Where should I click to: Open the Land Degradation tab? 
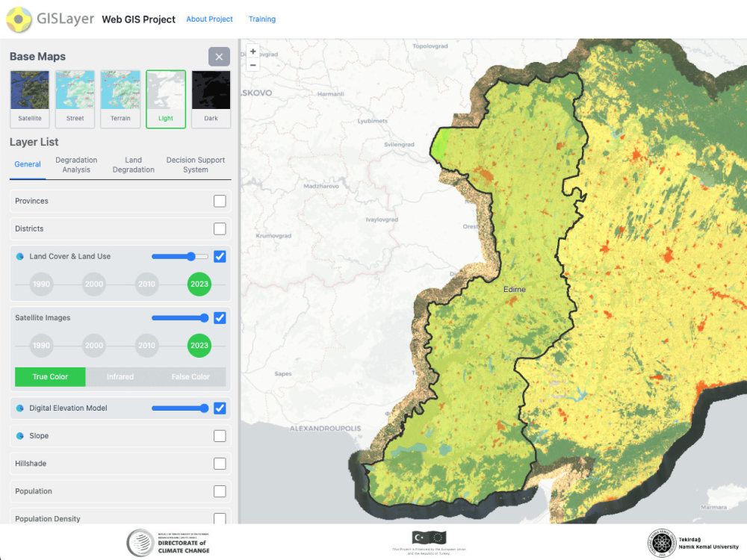tap(134, 165)
